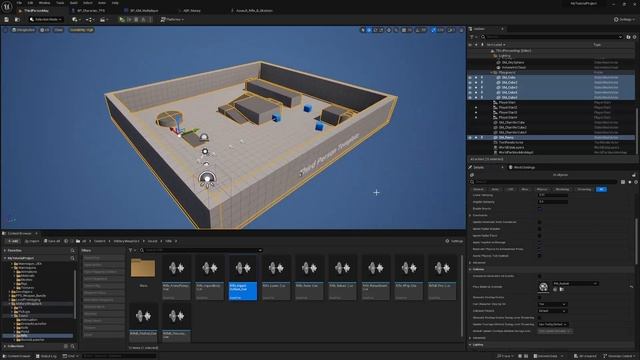
Task: Open the Content Browser filter icon
Action: 131,250
